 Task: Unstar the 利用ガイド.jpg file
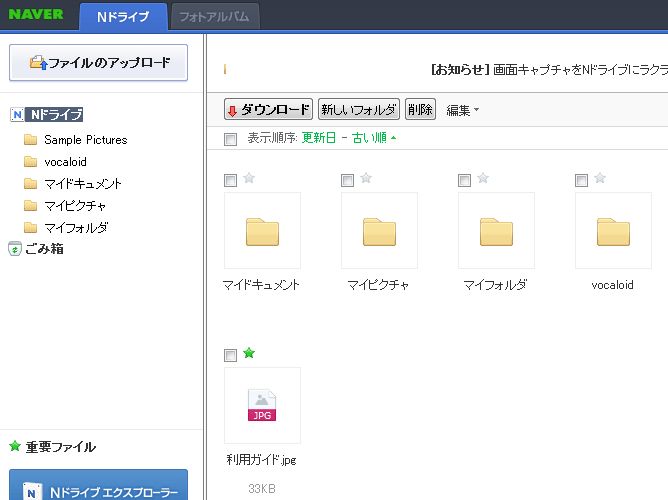coord(249,353)
